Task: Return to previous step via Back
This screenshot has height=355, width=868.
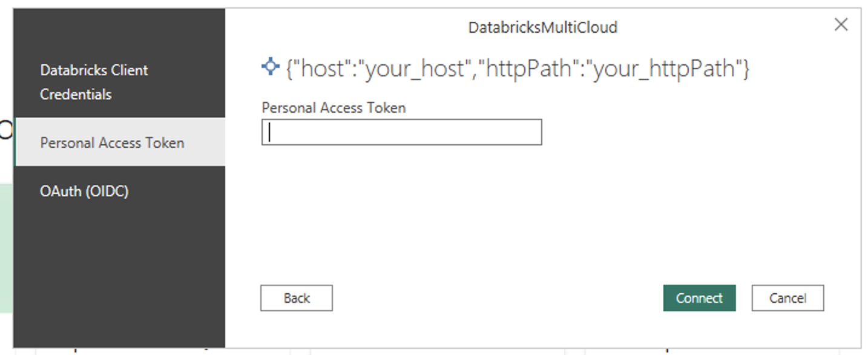Action: (x=296, y=298)
